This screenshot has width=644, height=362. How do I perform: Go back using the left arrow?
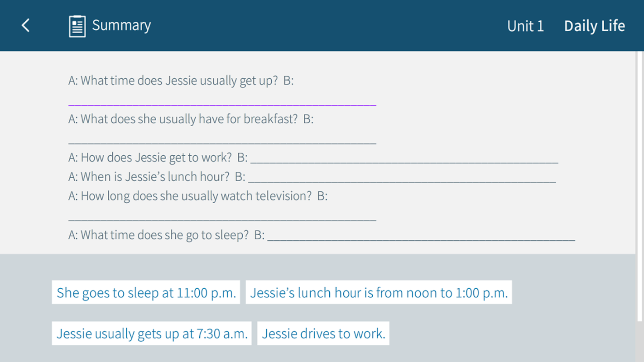point(26,25)
